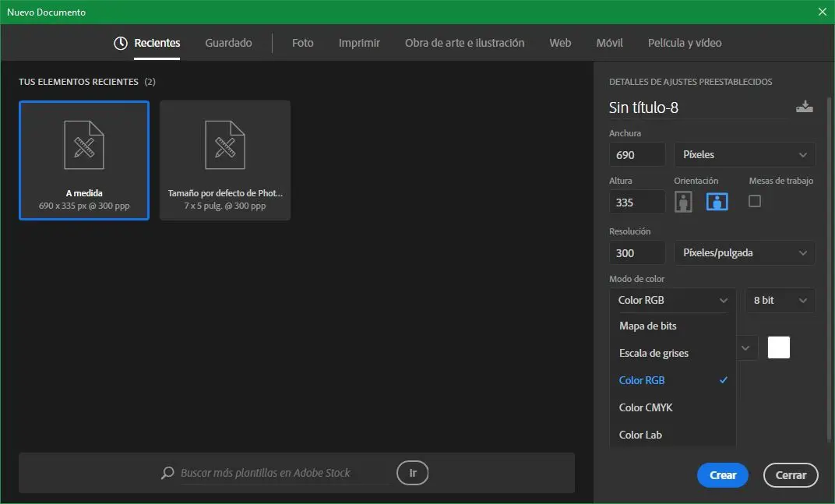The width and height of the screenshot is (835, 504).
Task: Close the Nuevo Documento dialog with X
Action: 823,12
